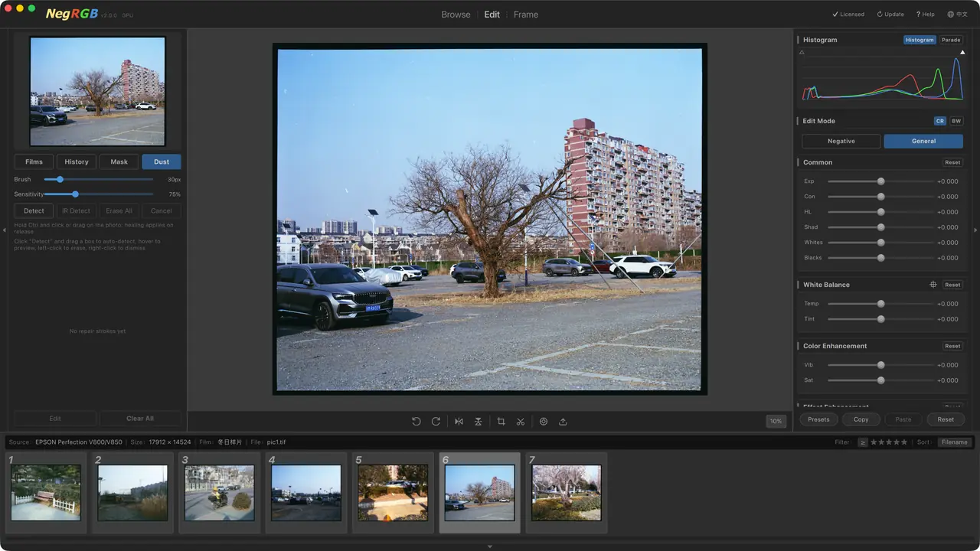Adjust the Brush size slider
Image resolution: width=980 pixels, height=551 pixels.
tap(99, 179)
